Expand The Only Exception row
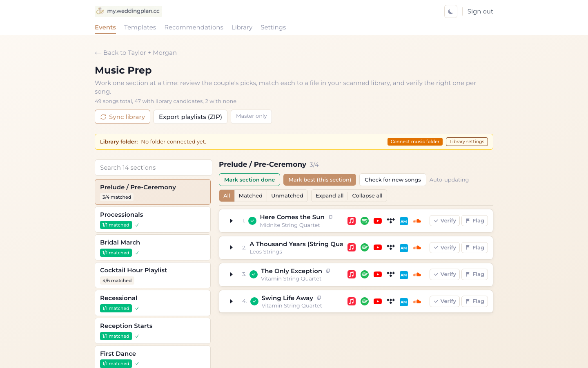This screenshot has height=368, width=588. (232, 274)
